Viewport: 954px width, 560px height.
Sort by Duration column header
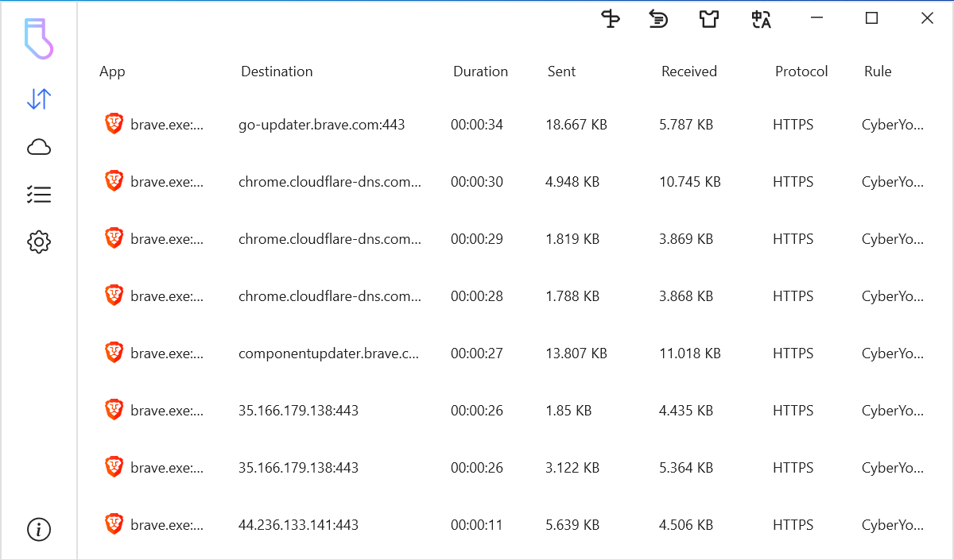[480, 71]
